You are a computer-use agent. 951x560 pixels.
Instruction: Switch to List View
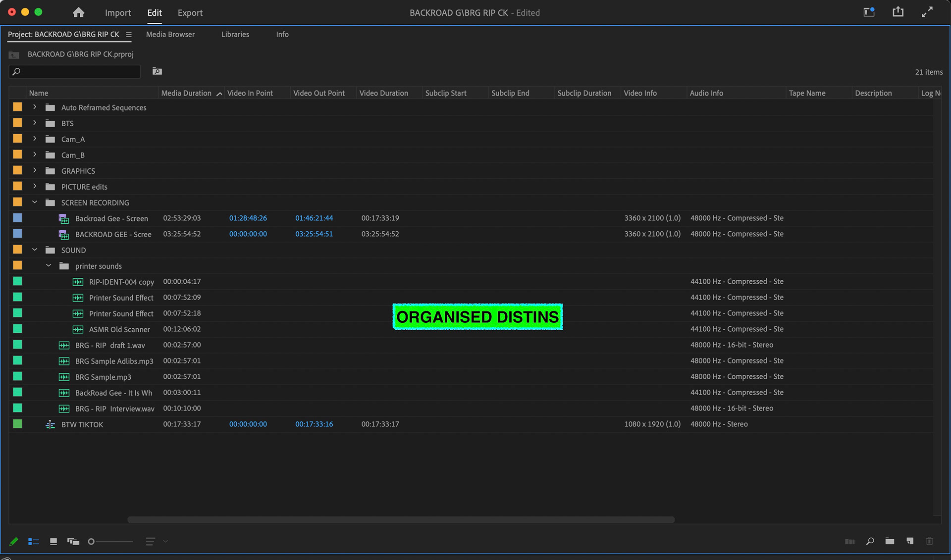[x=33, y=541]
